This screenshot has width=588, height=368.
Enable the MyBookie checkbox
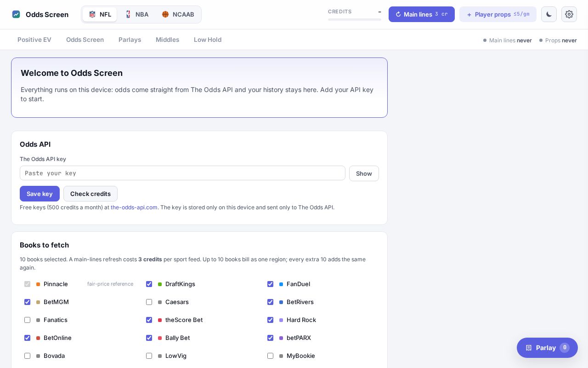point(270,356)
